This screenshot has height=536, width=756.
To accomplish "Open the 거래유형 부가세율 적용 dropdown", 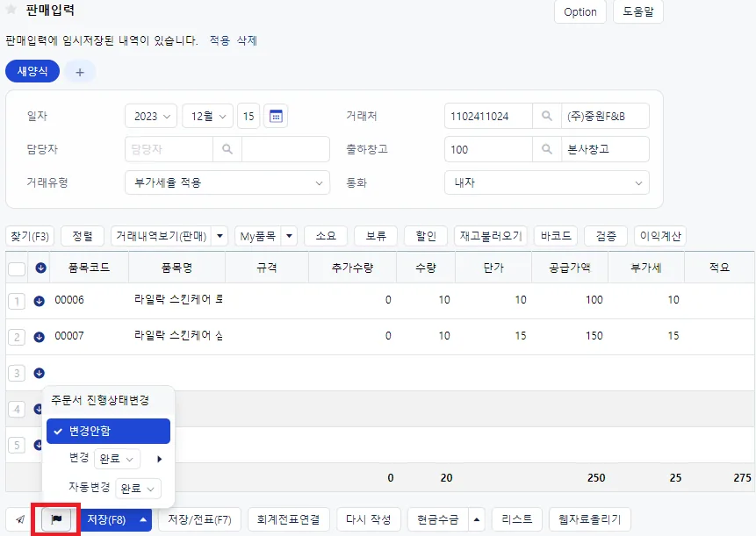I will coord(227,183).
